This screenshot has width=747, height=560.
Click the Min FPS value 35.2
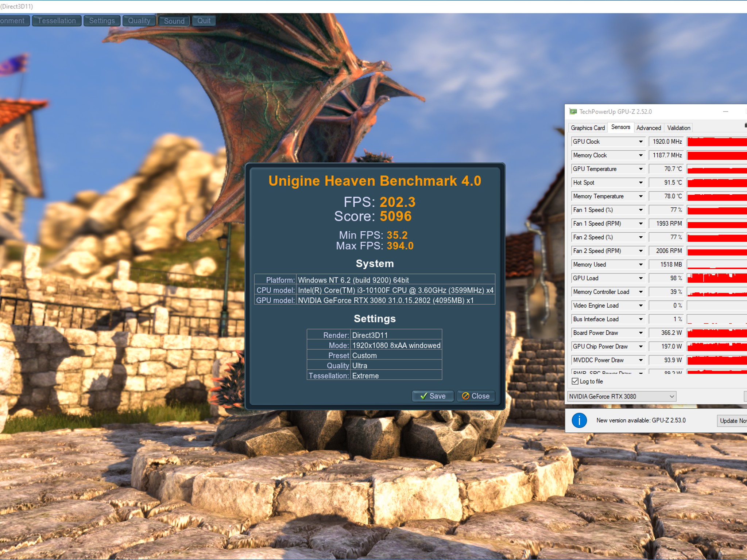click(x=397, y=235)
